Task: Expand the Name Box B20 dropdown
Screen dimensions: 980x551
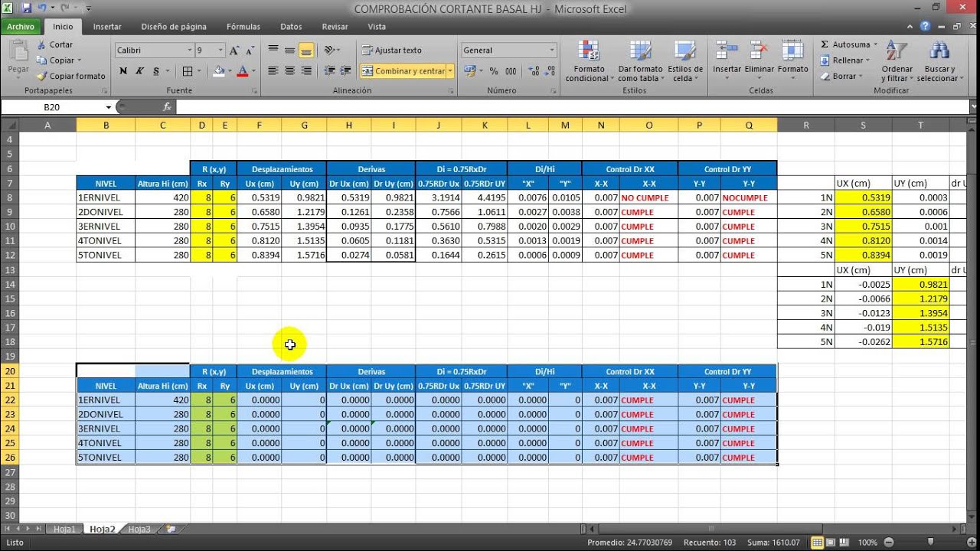Action: 108,107
